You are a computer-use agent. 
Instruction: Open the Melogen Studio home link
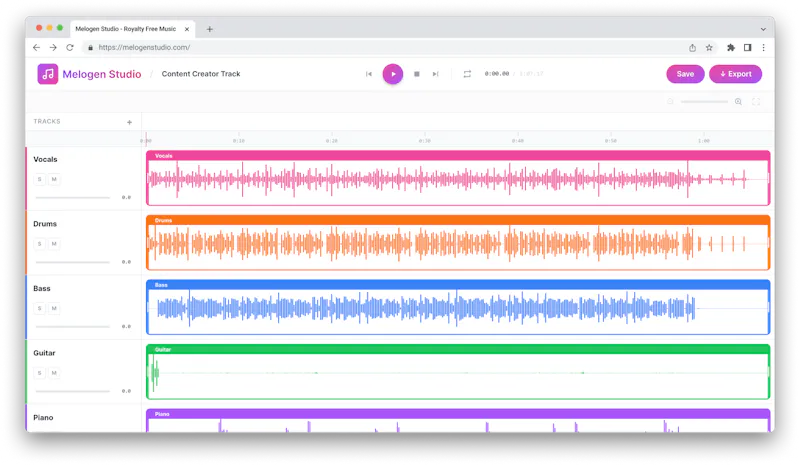[x=102, y=74]
